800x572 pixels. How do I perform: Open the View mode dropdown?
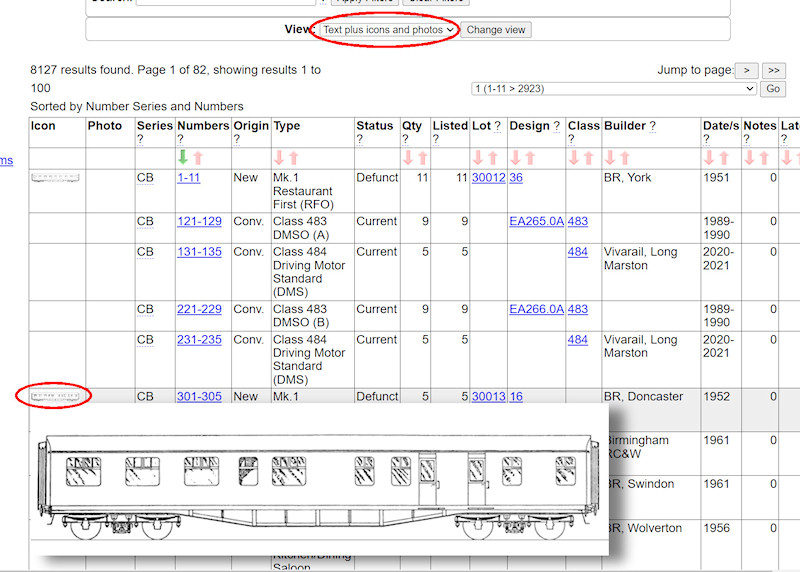[x=388, y=30]
